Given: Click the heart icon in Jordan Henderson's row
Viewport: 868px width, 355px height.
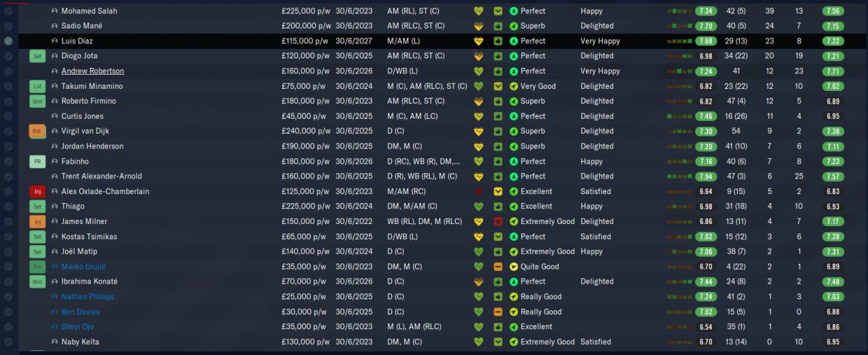Looking at the screenshot, I should 479,147.
